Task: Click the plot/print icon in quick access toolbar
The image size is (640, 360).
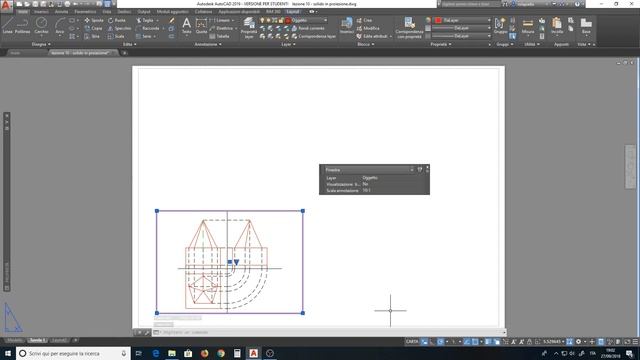Action: click(67, 4)
